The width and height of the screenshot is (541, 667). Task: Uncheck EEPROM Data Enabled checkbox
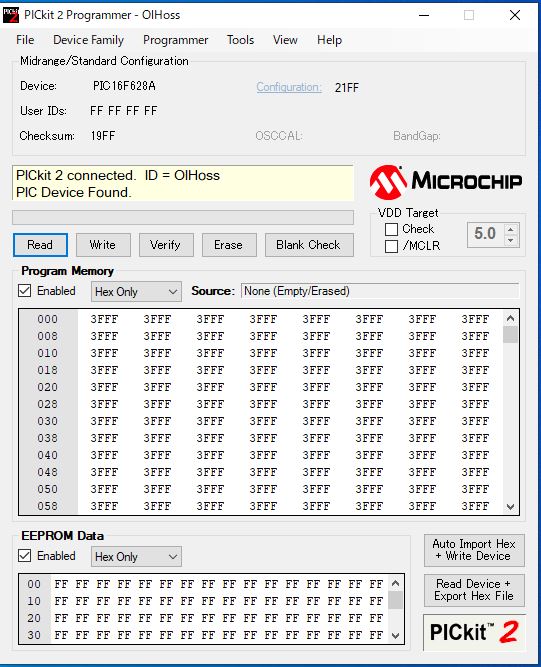[25, 556]
